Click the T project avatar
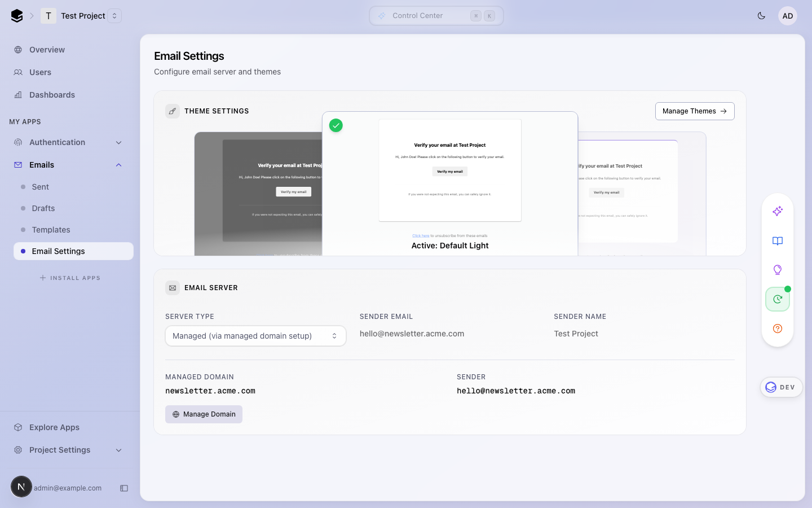This screenshot has width=812, height=508. pyautogui.click(x=48, y=16)
